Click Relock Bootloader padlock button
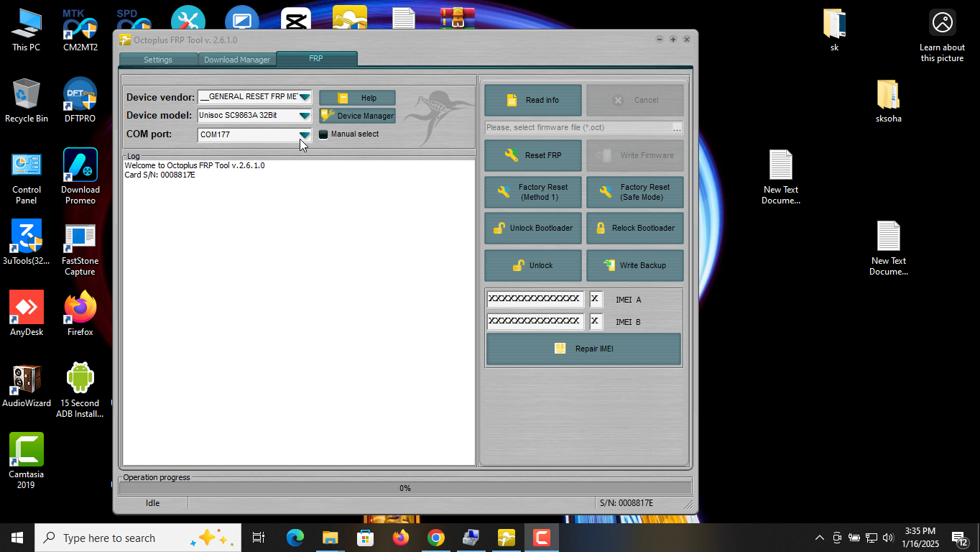 (634, 228)
